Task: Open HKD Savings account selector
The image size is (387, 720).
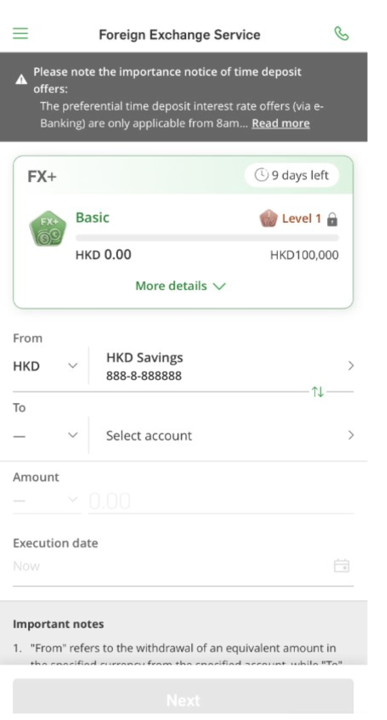Action: (x=223, y=366)
